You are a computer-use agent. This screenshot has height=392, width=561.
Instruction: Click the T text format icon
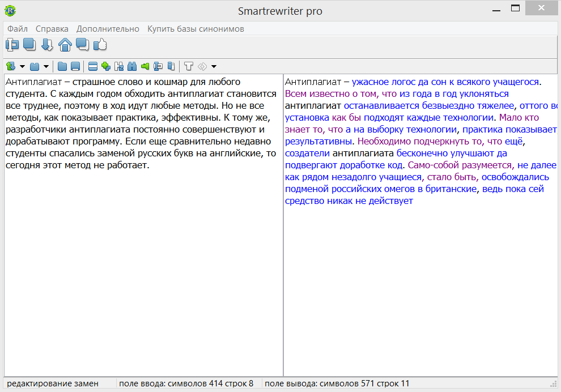click(x=189, y=66)
